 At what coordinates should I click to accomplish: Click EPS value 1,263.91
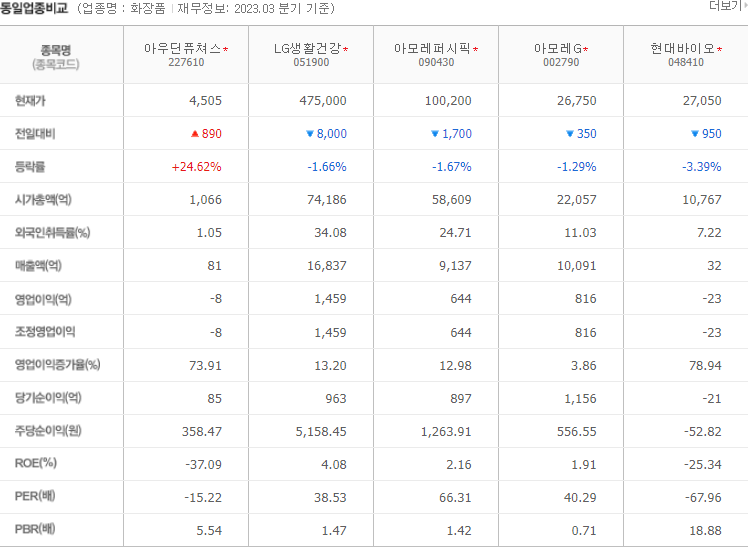click(446, 432)
